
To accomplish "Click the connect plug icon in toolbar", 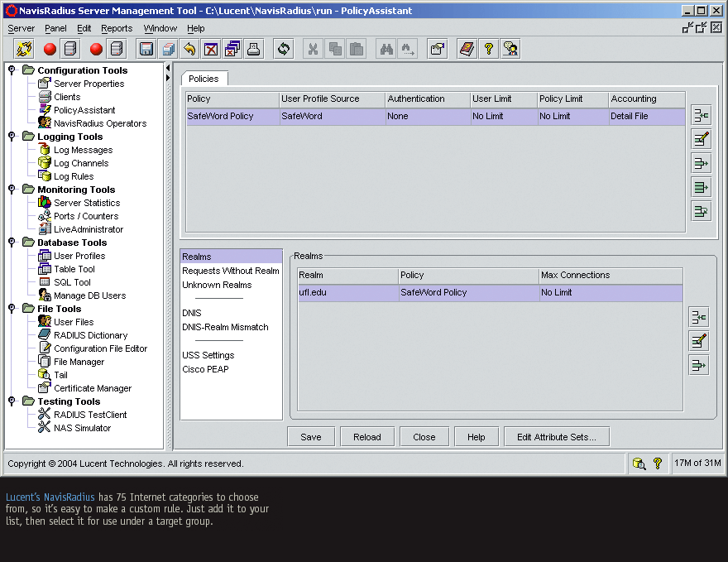I will (x=24, y=49).
